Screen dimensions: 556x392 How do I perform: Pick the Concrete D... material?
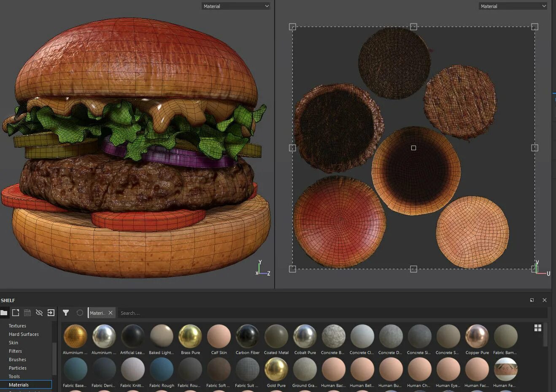coord(391,336)
